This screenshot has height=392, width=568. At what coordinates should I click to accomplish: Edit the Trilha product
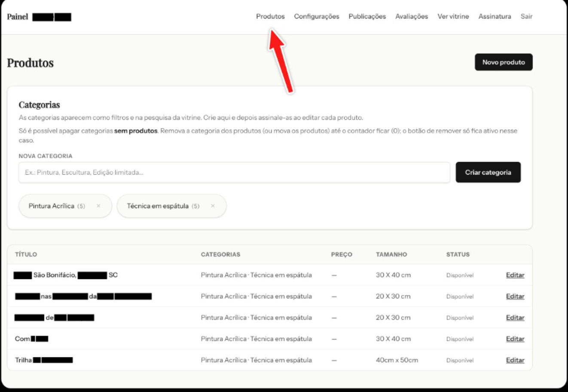click(515, 360)
